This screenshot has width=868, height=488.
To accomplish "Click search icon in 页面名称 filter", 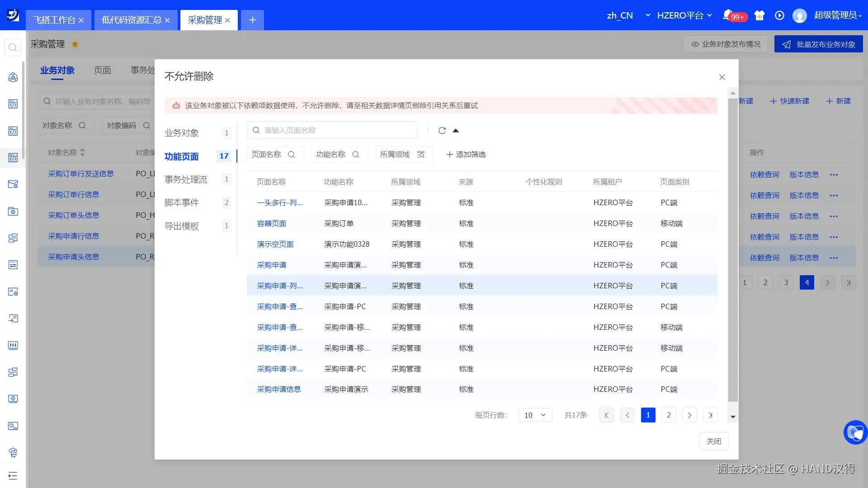I will click(292, 155).
